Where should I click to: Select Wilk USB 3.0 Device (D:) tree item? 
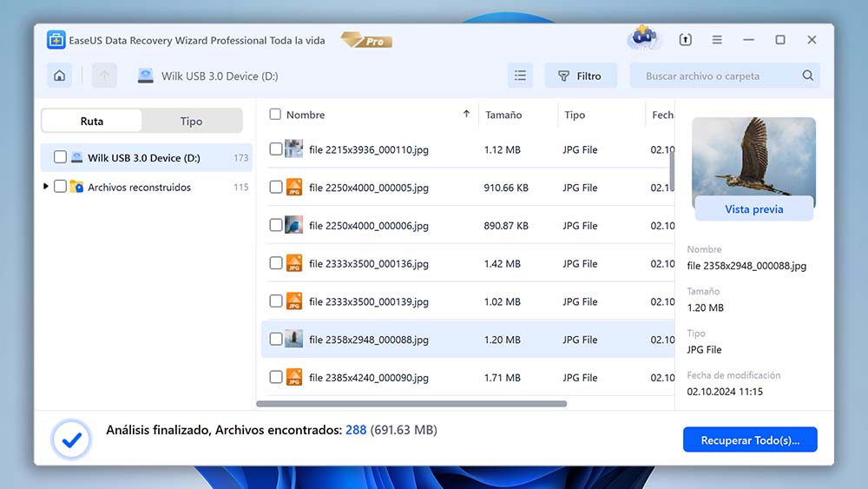147,157
